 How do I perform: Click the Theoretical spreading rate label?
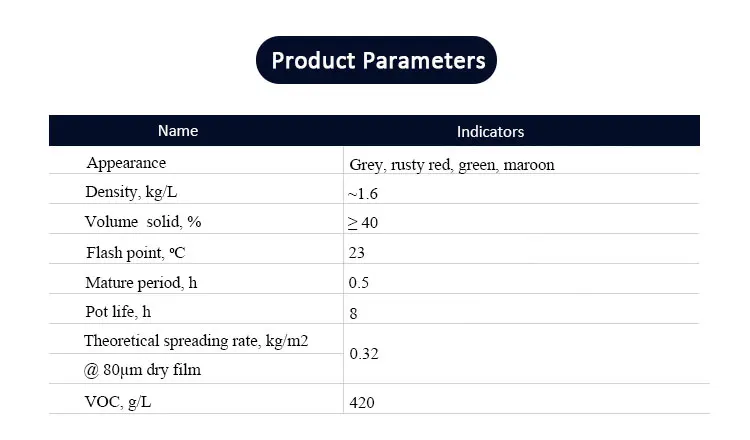pyautogui.click(x=196, y=341)
